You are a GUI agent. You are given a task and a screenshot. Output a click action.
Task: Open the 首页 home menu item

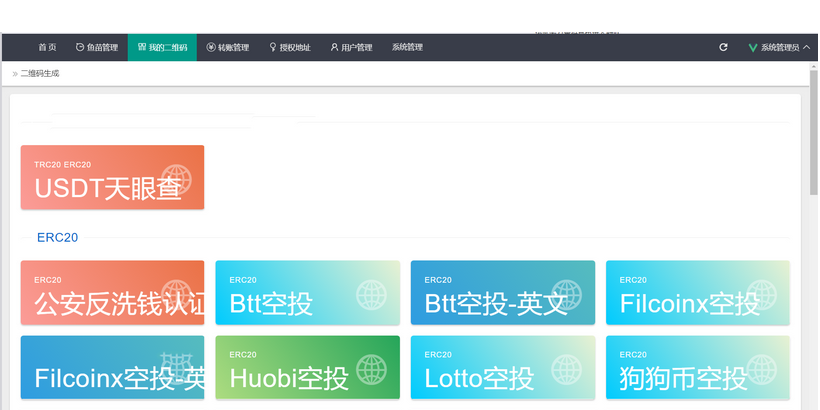pos(47,48)
